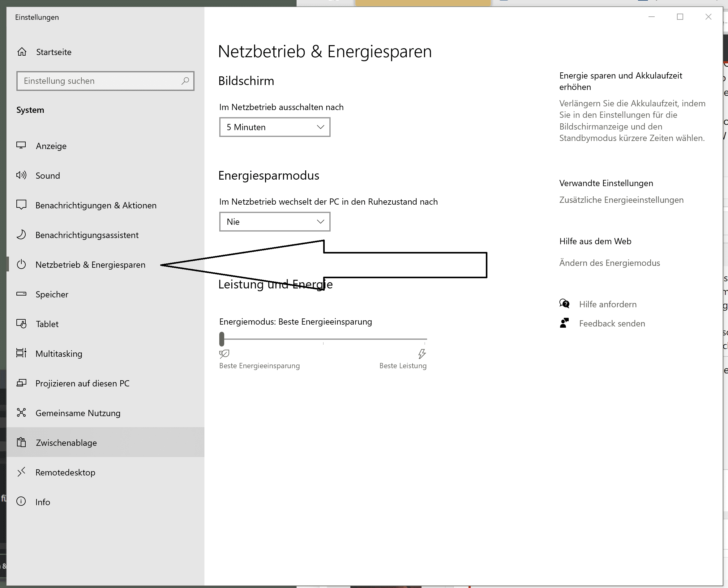Screen dimensions: 728x588
Task: Click the Zwischenablage clipboard icon
Action: coord(21,442)
